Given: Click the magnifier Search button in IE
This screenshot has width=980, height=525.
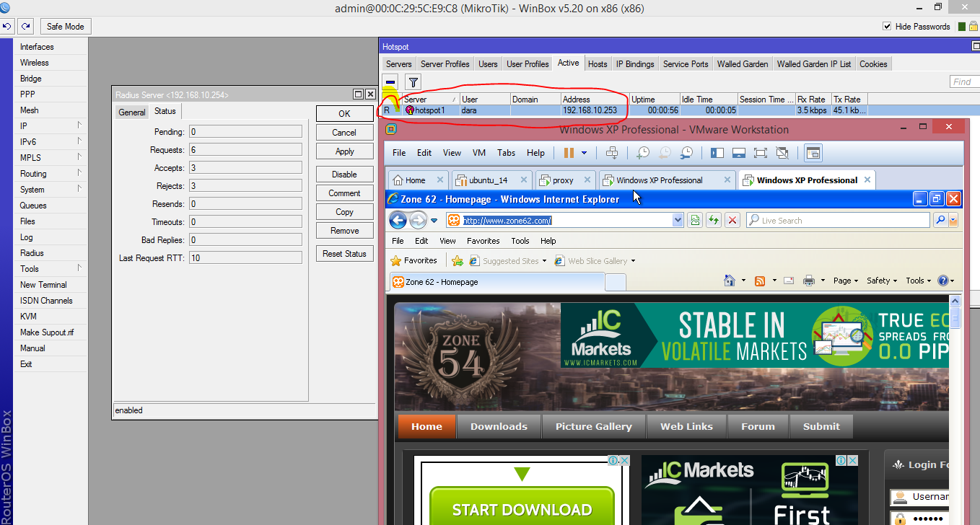Looking at the screenshot, I should click(940, 221).
